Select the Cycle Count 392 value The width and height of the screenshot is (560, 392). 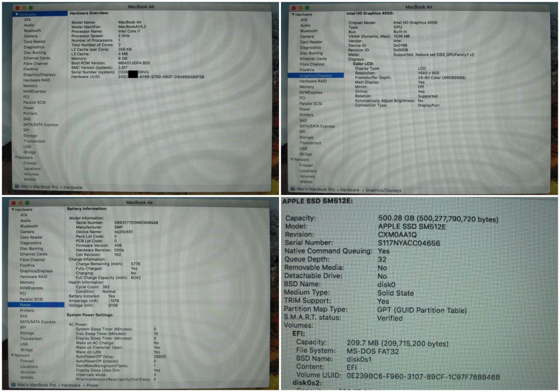(106, 286)
